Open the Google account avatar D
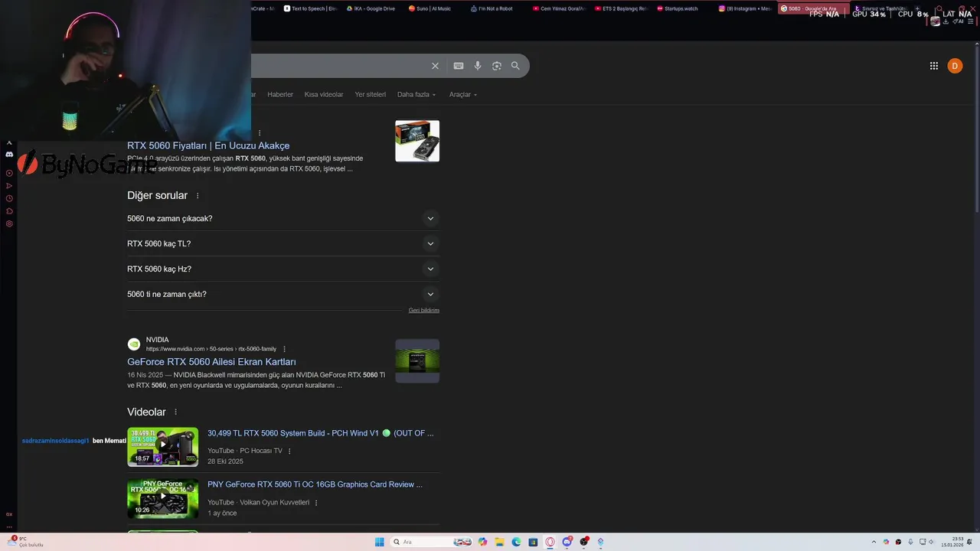 coord(955,66)
